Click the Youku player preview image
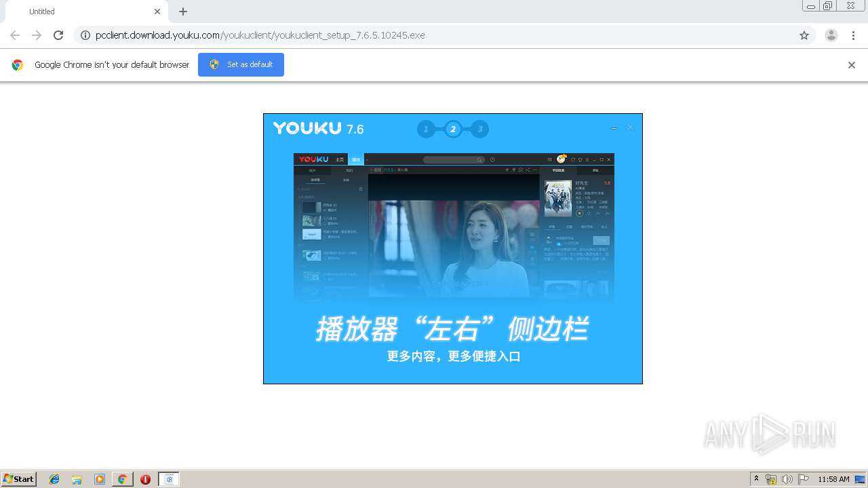The height and width of the screenshot is (488, 868). coord(454,226)
